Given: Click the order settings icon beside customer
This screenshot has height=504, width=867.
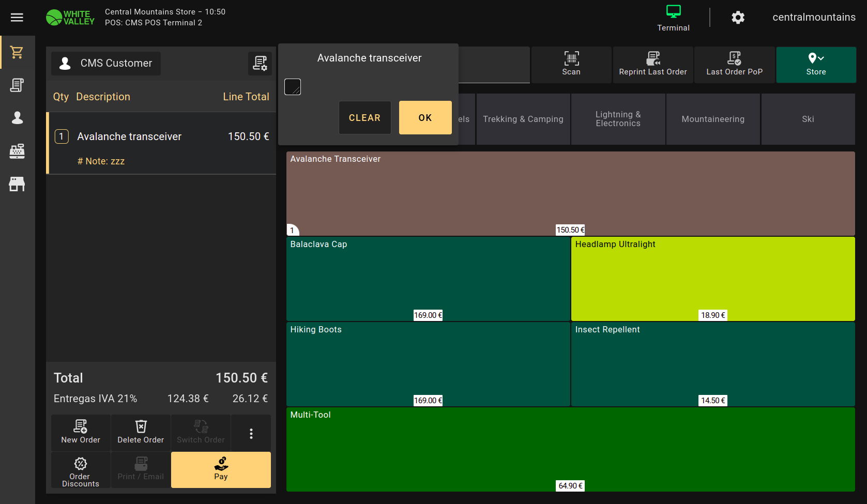Looking at the screenshot, I should [260, 63].
